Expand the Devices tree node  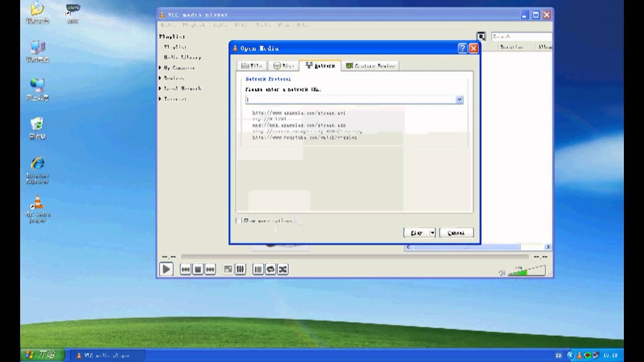point(160,78)
